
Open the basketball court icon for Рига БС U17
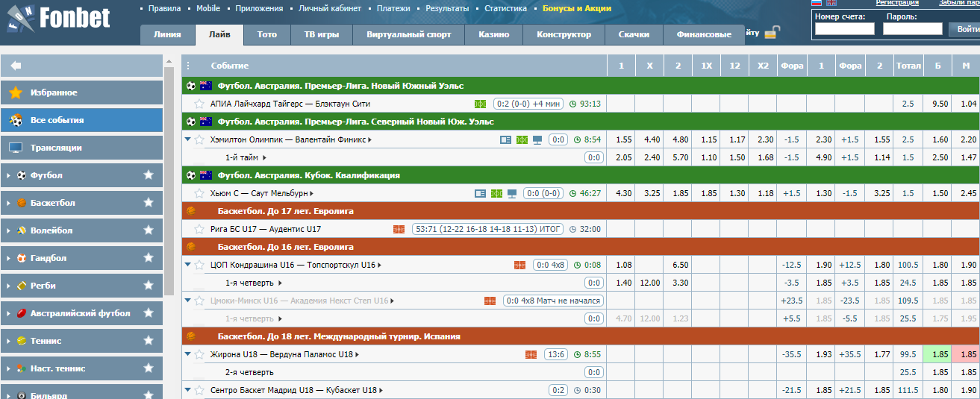[399, 229]
